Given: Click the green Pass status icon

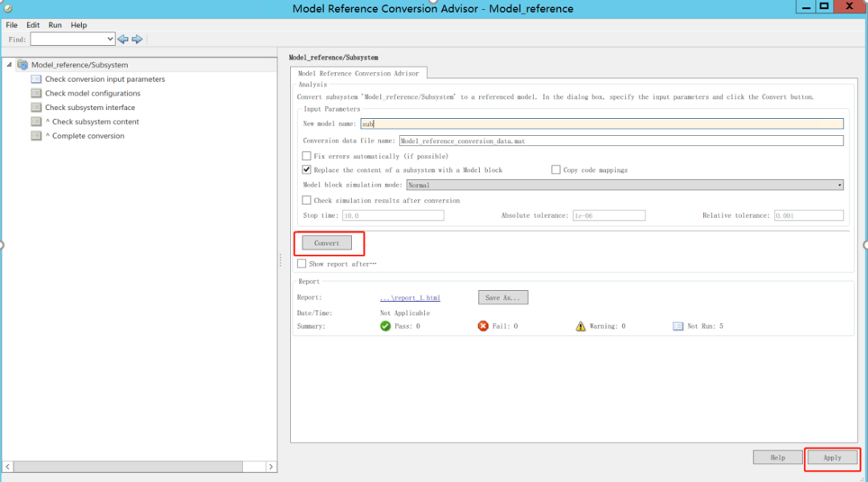Looking at the screenshot, I should (384, 325).
